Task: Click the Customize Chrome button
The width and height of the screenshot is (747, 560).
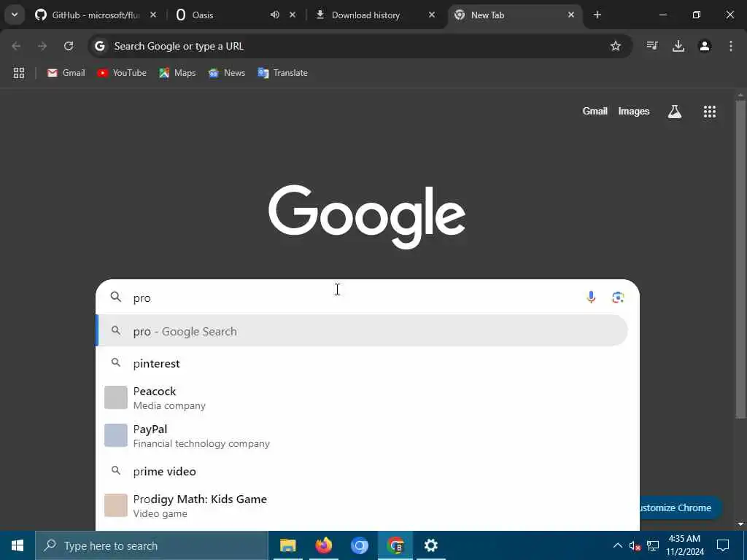Action: click(679, 507)
